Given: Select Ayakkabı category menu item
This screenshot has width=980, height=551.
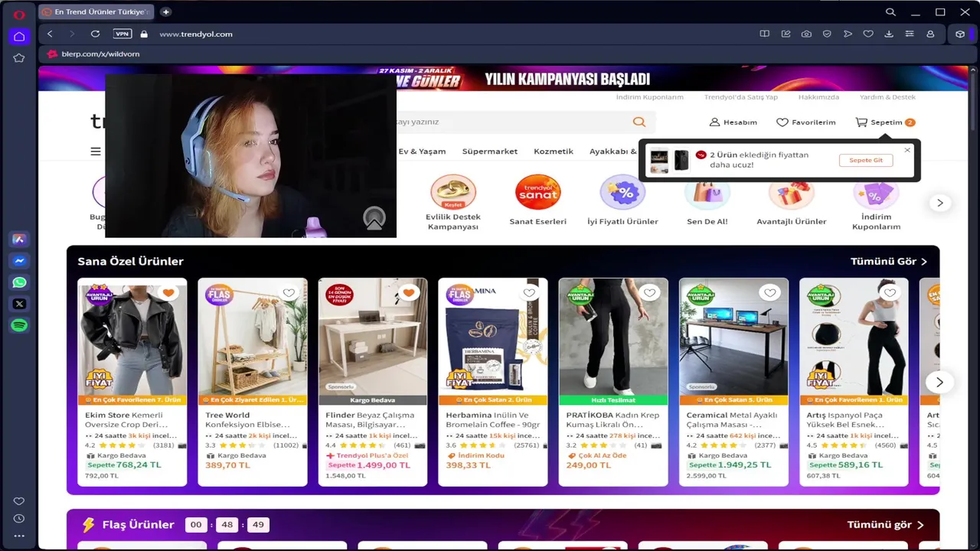Looking at the screenshot, I should pos(612,152).
